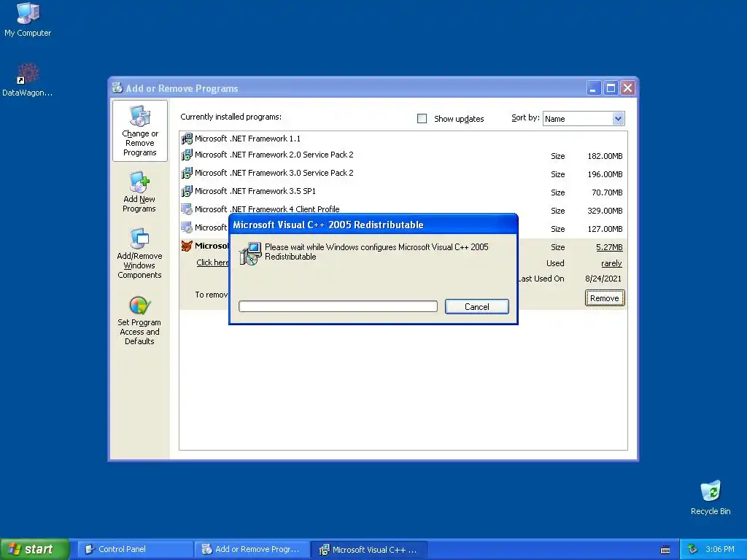The width and height of the screenshot is (747, 560).
Task: Click the Add or Remove Programs title bar icon
Action: (117, 88)
